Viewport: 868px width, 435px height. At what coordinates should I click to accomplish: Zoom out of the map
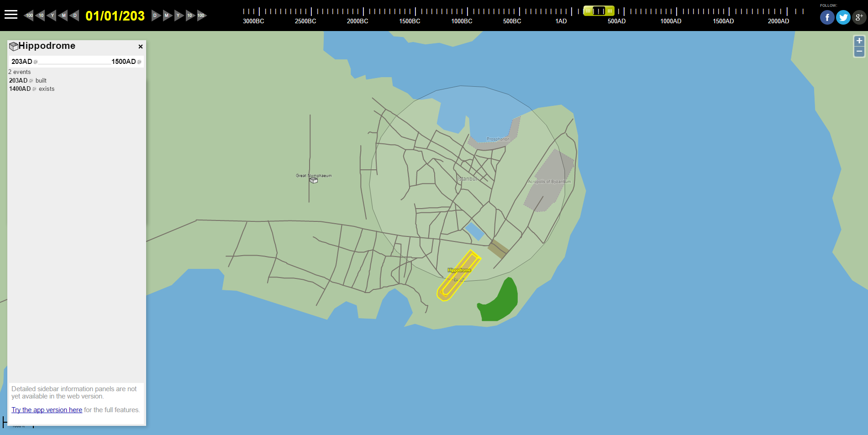pos(859,52)
